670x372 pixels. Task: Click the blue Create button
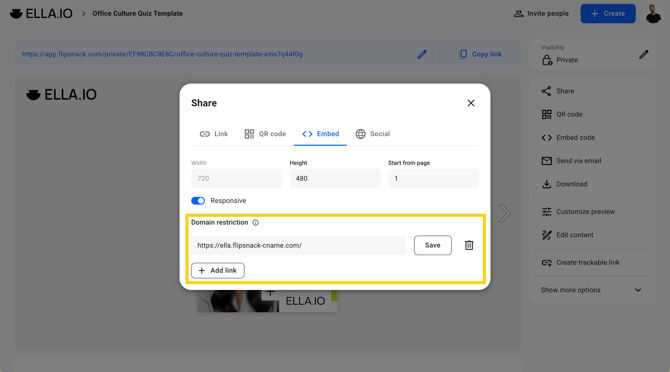tap(608, 13)
